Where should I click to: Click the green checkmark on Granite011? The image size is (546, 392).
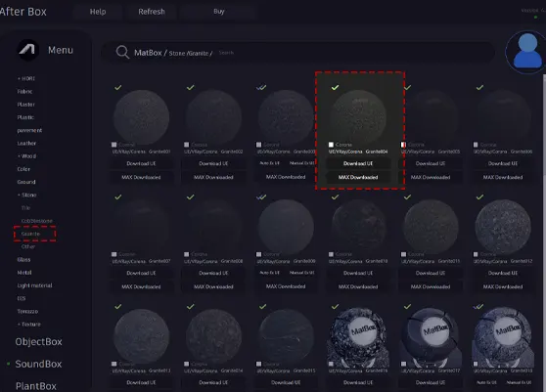(407, 196)
